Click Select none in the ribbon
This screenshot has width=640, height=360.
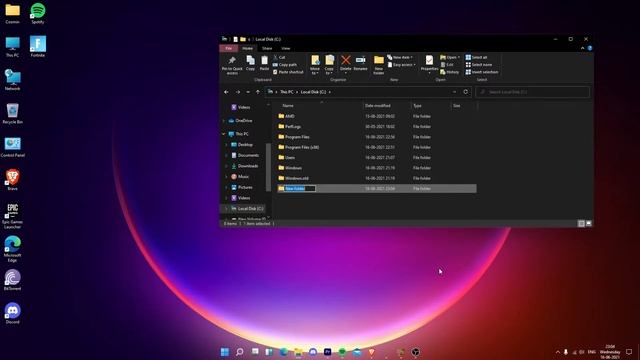(479, 65)
